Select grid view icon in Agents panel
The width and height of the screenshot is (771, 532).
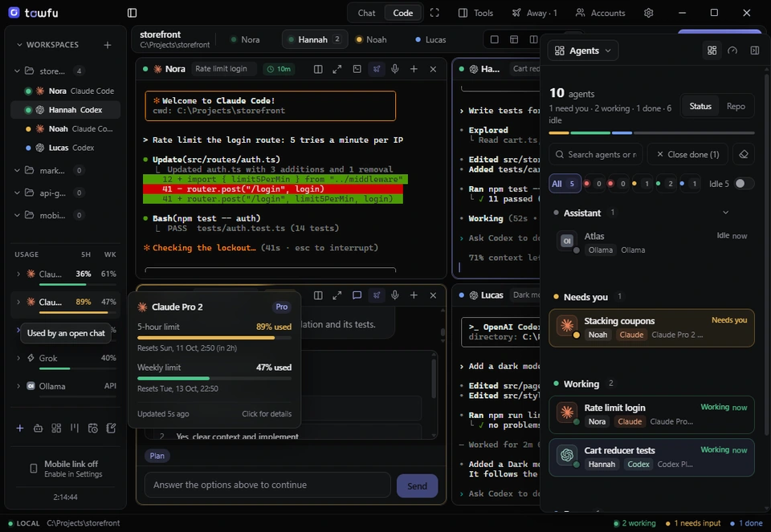(712, 51)
